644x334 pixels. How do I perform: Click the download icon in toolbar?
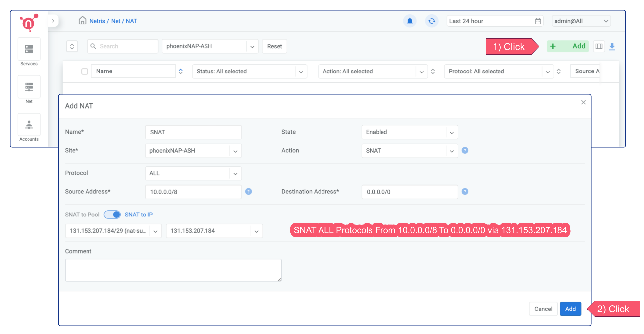(x=612, y=46)
